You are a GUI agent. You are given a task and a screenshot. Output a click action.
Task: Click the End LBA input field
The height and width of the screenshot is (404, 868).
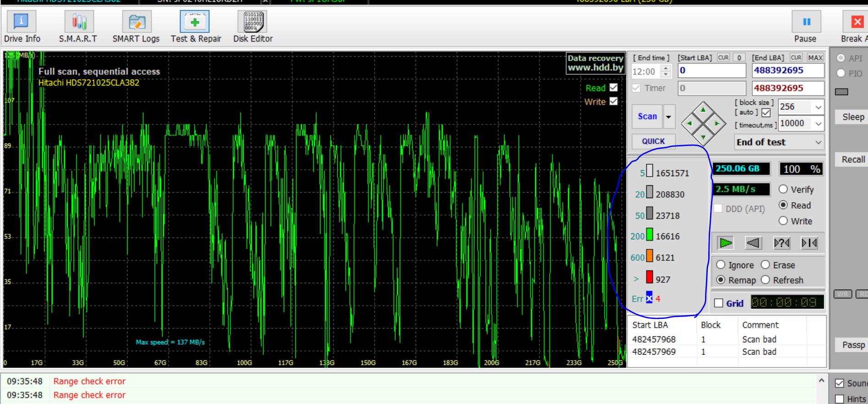[788, 70]
